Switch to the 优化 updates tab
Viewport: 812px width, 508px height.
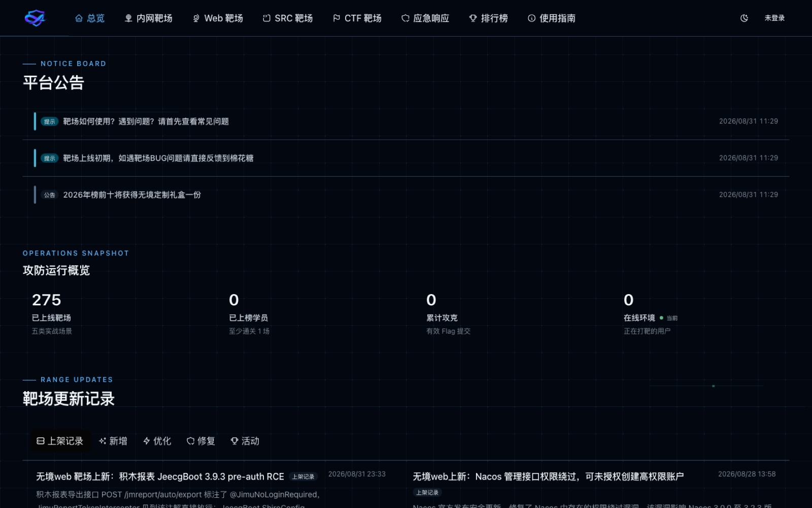(x=157, y=441)
